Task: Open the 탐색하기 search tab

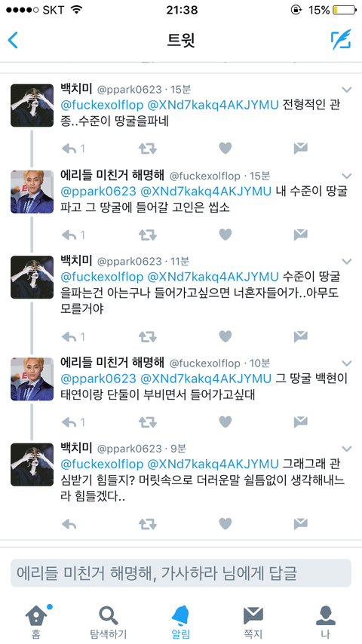Action: pos(109,621)
